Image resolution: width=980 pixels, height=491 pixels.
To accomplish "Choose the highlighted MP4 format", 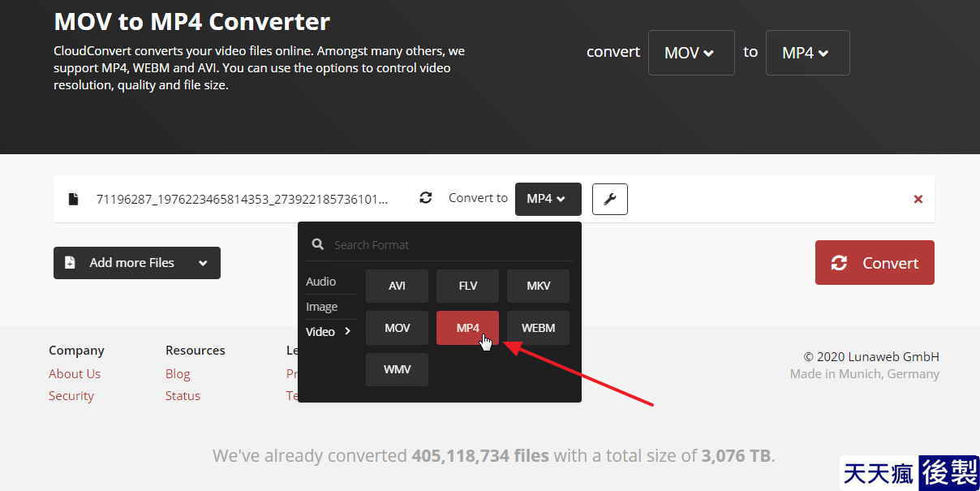I will (467, 328).
